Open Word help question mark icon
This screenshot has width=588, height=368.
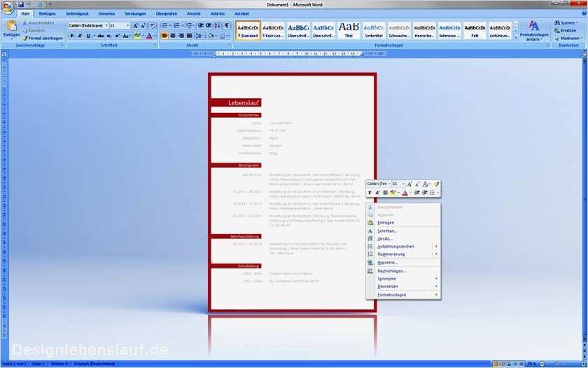[584, 13]
